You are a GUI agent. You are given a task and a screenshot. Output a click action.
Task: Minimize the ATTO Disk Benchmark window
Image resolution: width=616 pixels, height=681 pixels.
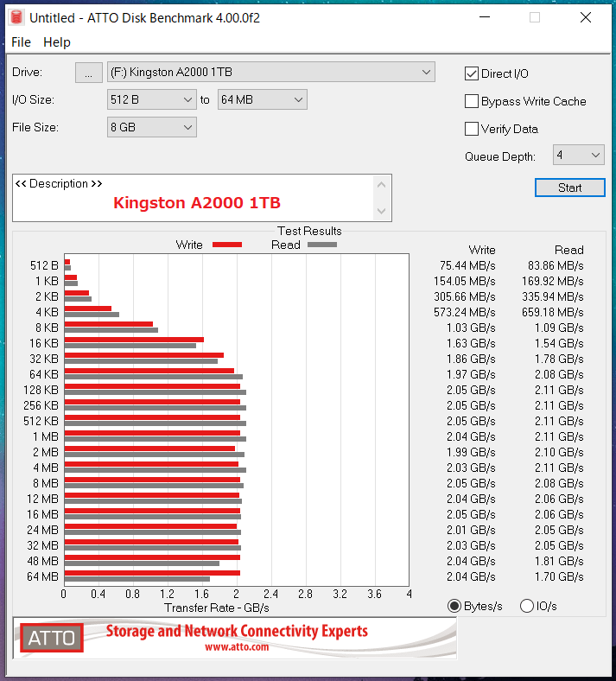tap(485, 17)
